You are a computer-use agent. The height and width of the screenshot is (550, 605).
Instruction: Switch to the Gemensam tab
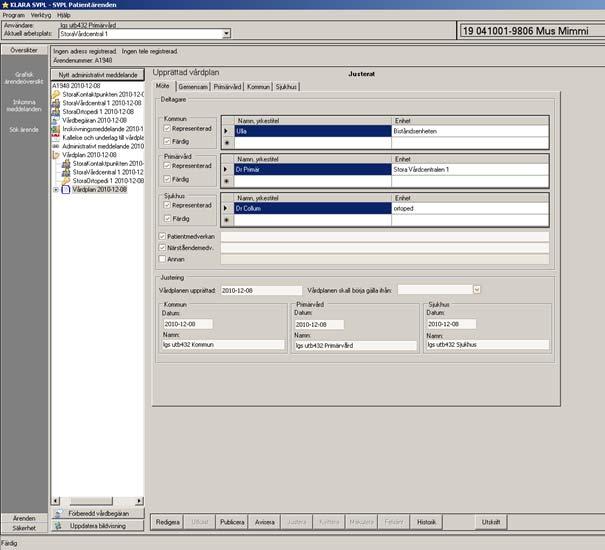pos(193,87)
